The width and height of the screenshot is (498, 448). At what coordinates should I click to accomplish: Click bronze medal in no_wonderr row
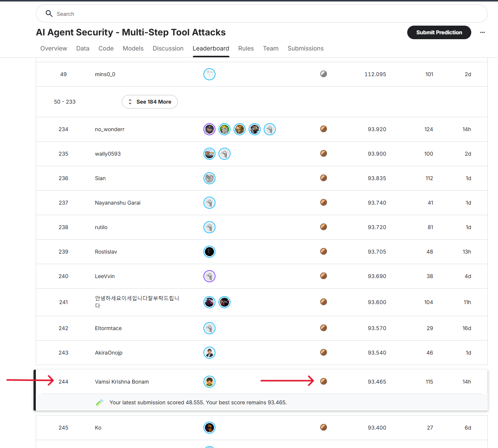[324, 129]
